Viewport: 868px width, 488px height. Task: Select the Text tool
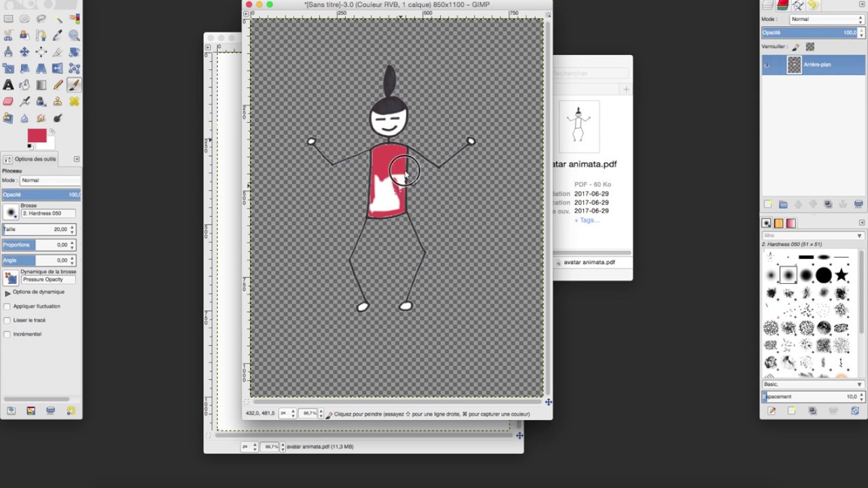[8, 85]
